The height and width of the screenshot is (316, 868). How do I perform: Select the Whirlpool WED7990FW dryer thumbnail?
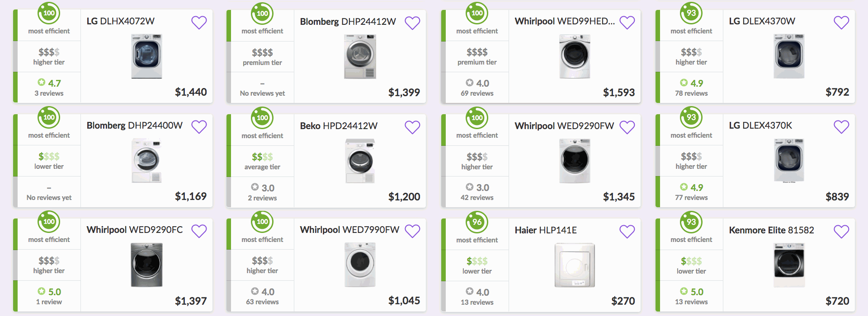coord(360,265)
